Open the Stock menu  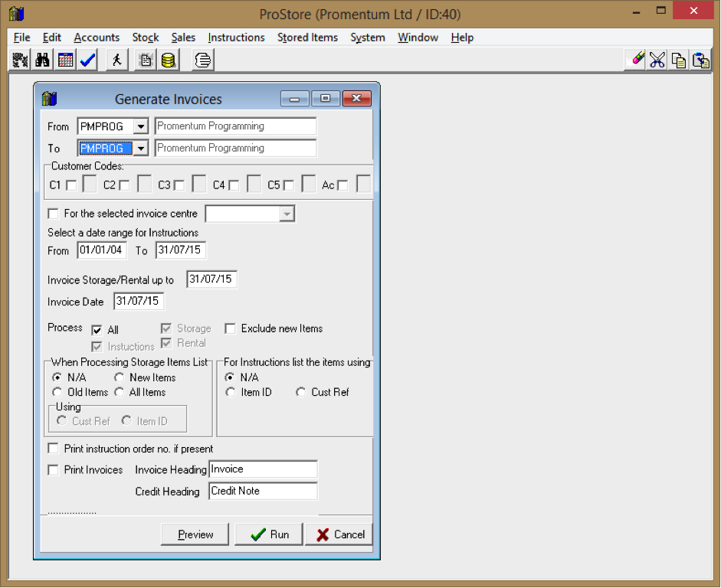tap(146, 38)
